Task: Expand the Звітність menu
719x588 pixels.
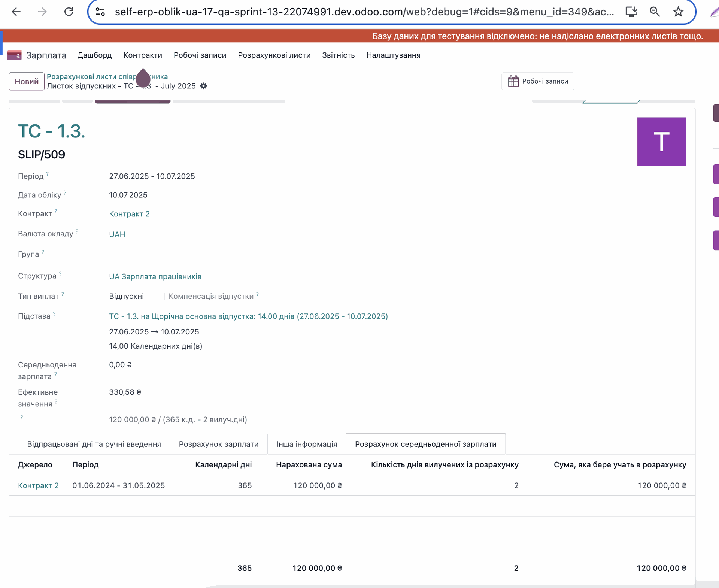Action: [x=338, y=55]
